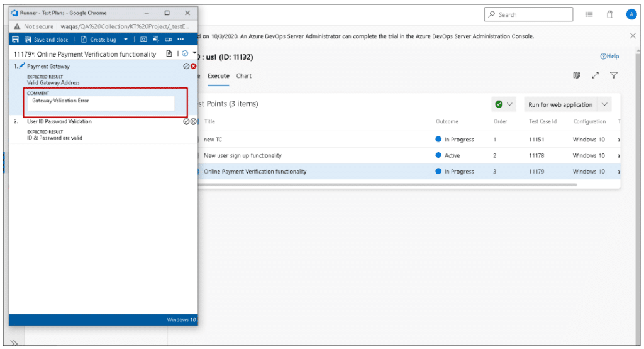The width and height of the screenshot is (644, 349).
Task: Click the test case info document icon
Action: click(169, 53)
